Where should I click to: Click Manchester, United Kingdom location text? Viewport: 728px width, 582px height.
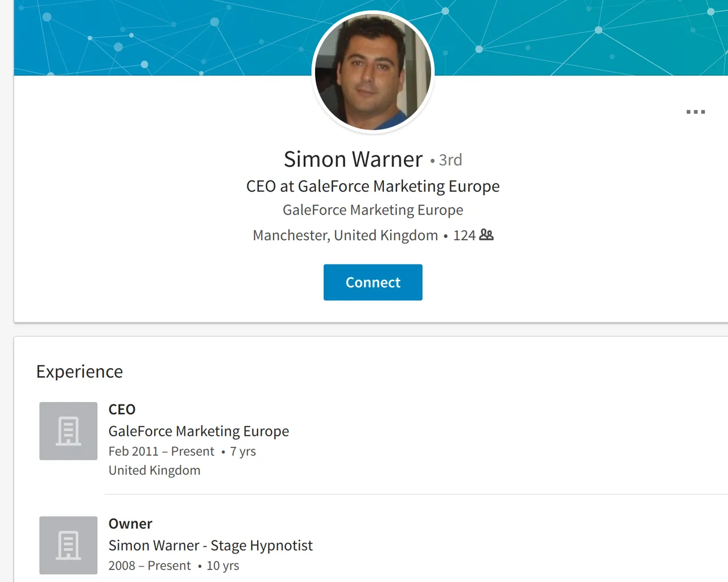[345, 236]
